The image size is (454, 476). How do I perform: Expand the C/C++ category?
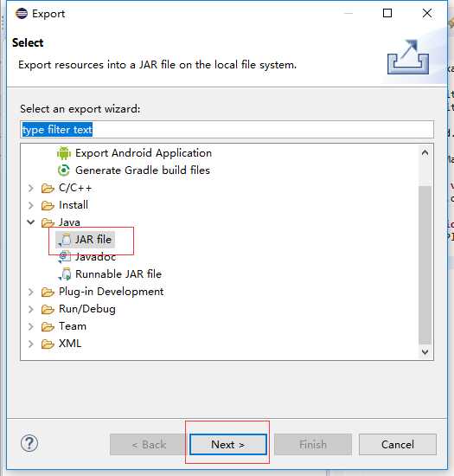[30, 188]
